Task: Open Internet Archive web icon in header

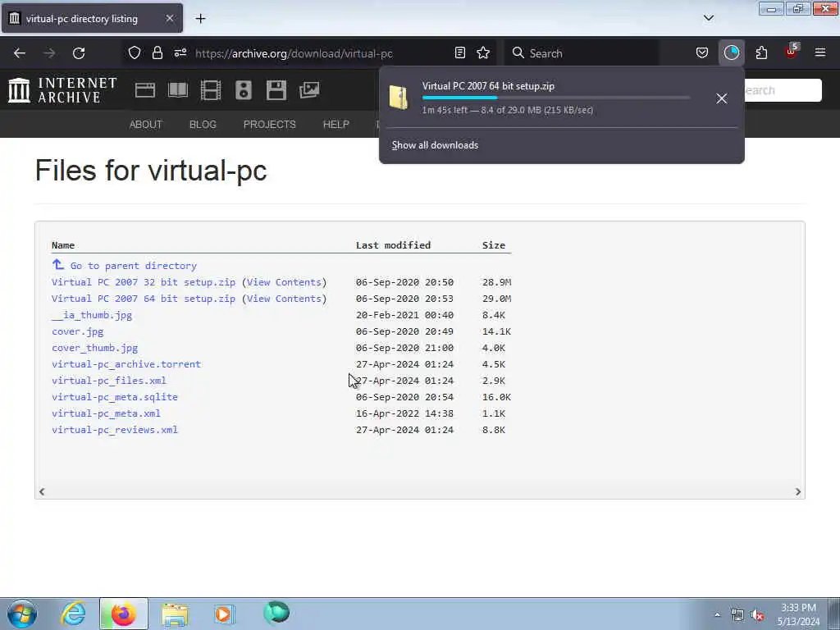Action: coord(144,90)
